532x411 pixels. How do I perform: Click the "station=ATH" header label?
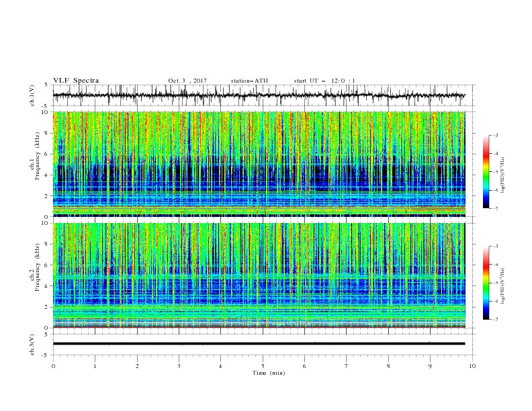(249, 81)
